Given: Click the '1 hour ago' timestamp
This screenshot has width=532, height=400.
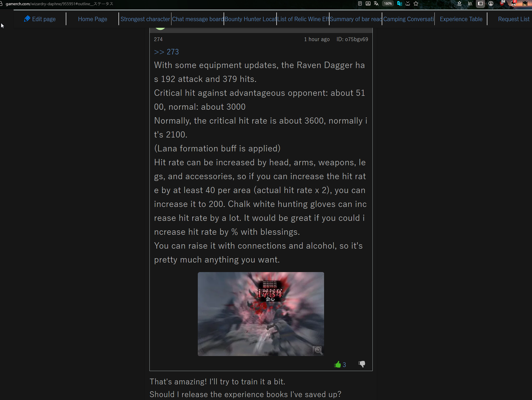Looking at the screenshot, I should [317, 39].
